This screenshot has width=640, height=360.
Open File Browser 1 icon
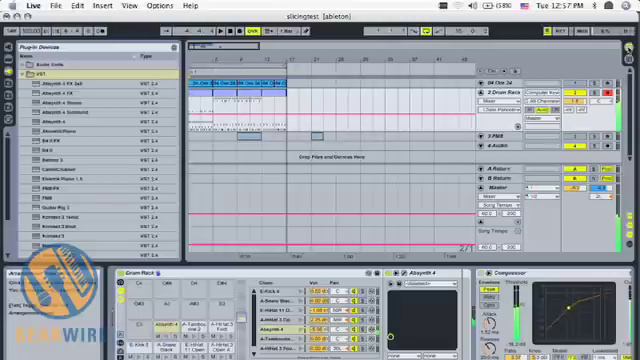[x=8, y=83]
